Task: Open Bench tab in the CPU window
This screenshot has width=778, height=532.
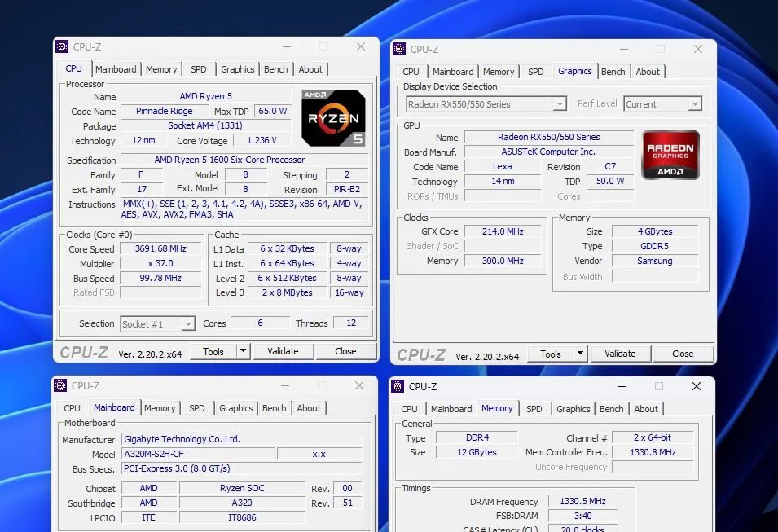Action: [x=276, y=69]
